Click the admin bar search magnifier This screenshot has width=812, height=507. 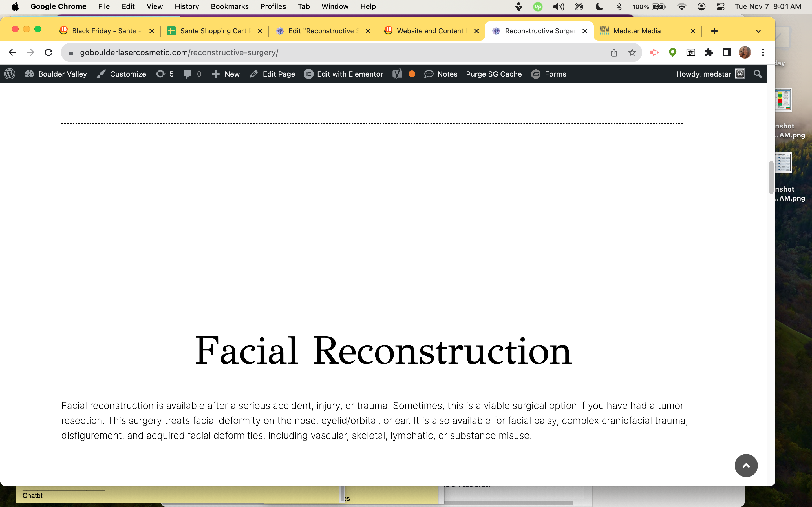[758, 74]
